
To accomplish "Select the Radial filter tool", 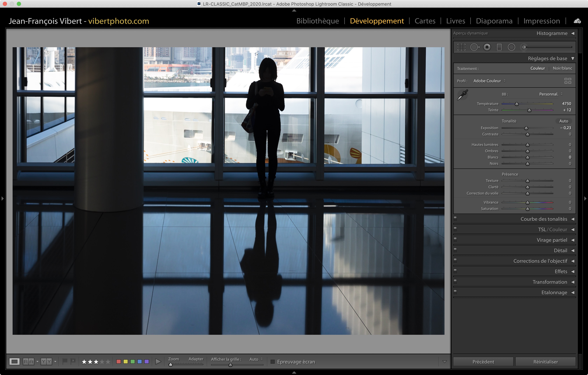I will (x=511, y=47).
